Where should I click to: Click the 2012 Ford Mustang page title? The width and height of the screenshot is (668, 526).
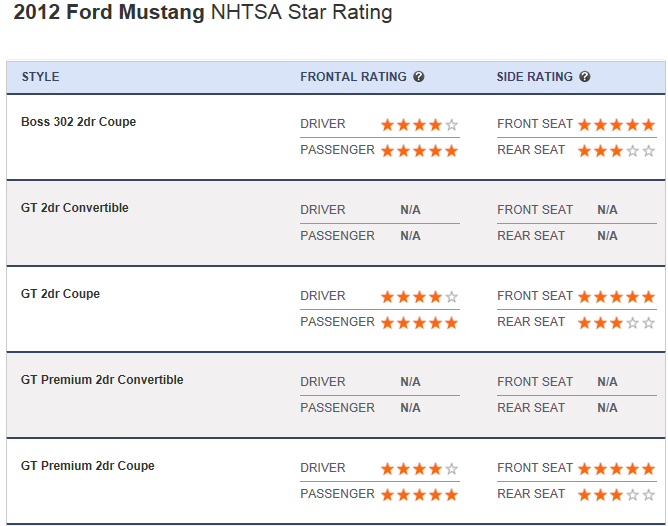point(203,13)
